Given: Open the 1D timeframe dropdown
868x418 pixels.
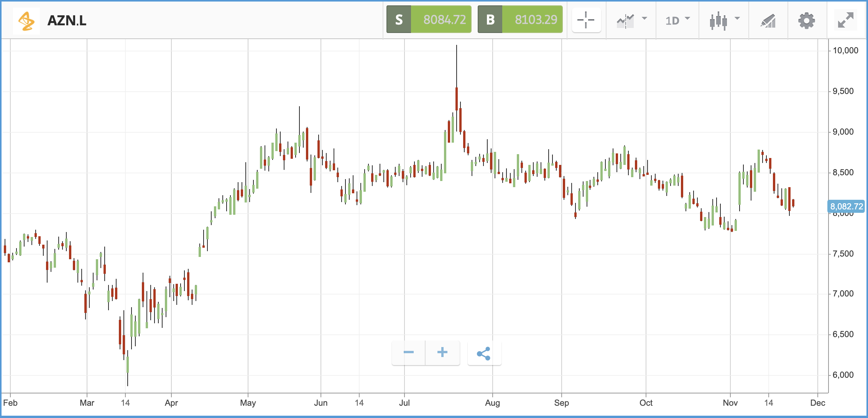Looking at the screenshot, I should click(677, 20).
